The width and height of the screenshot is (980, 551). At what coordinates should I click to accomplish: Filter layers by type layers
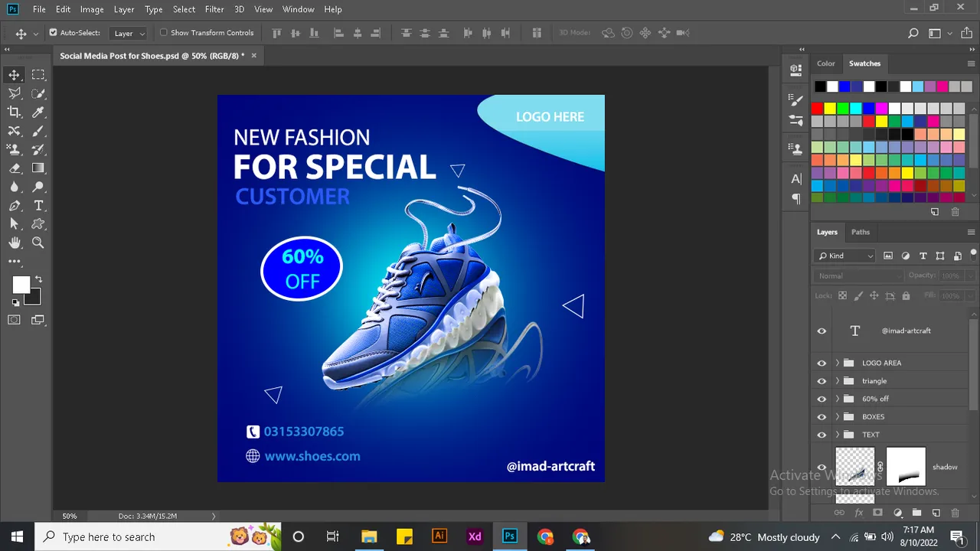pos(923,256)
